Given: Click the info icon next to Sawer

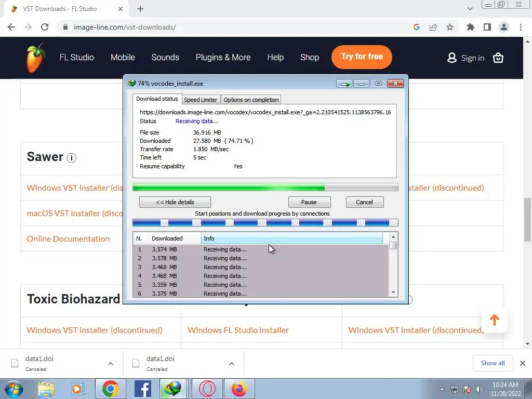Looking at the screenshot, I should [72, 158].
